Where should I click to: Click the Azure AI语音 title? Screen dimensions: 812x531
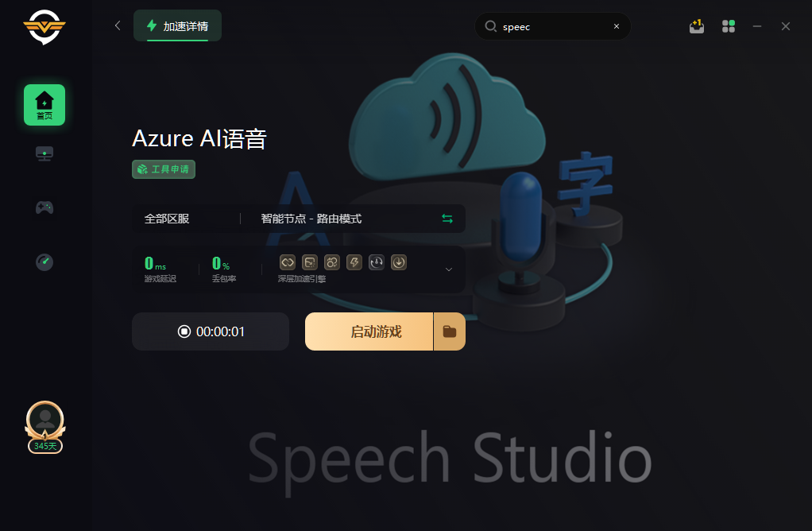click(199, 139)
